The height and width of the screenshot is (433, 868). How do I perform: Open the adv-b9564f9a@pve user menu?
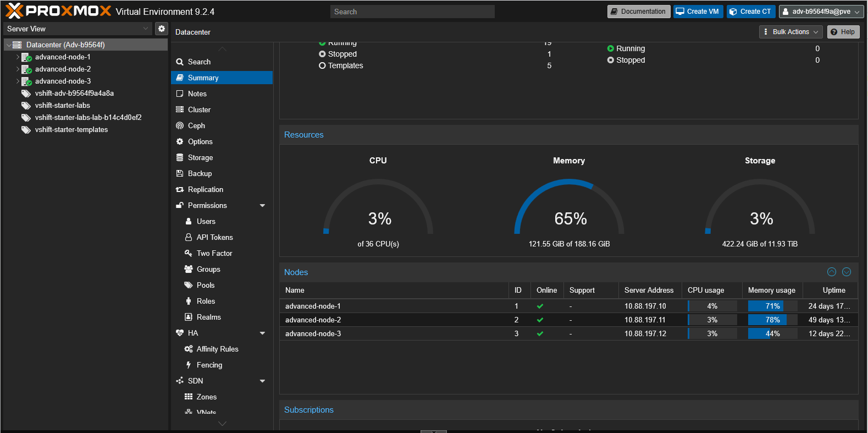click(x=821, y=12)
